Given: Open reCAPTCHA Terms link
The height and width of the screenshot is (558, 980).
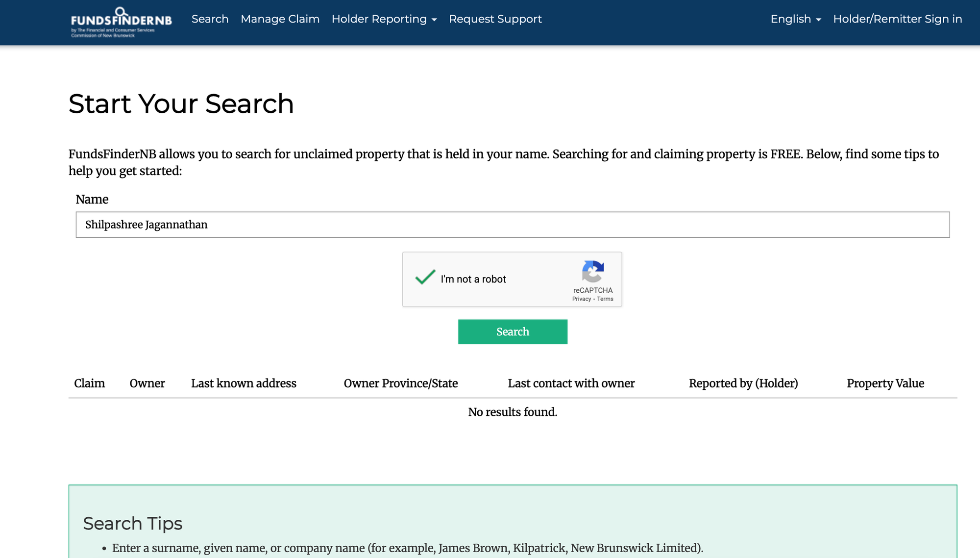Looking at the screenshot, I should tap(605, 299).
